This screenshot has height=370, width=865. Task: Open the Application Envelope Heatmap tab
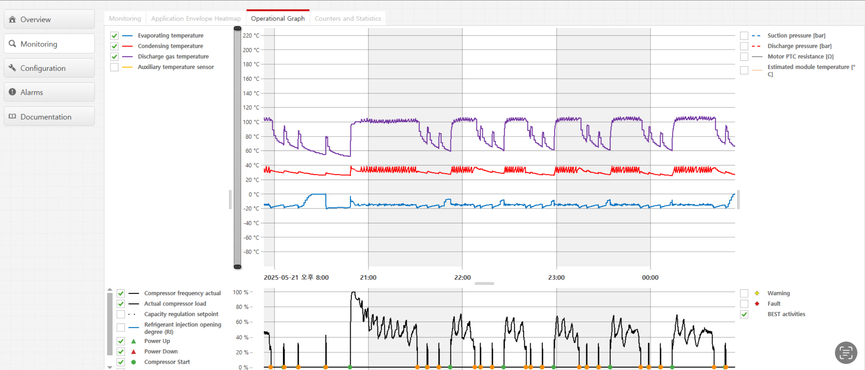196,18
